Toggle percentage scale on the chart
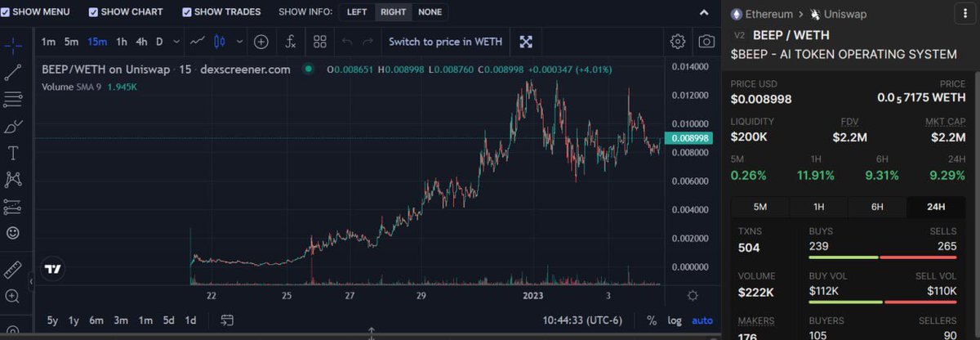980x340 pixels. tap(652, 320)
